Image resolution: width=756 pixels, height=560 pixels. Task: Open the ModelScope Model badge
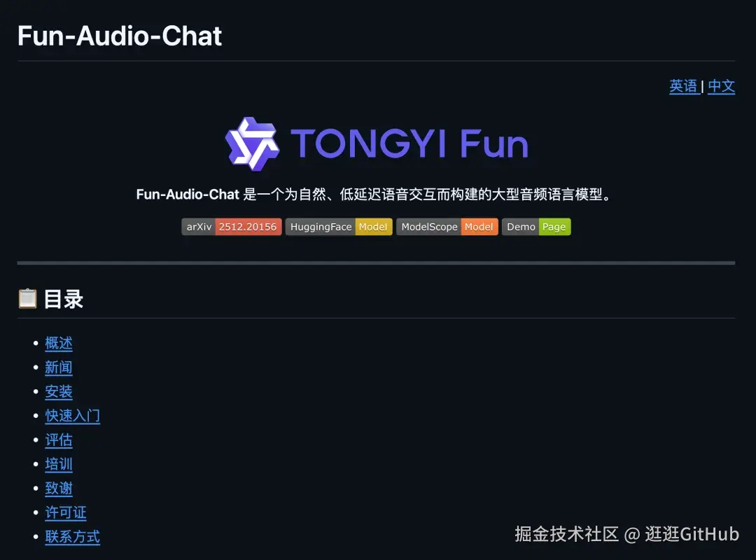447,227
